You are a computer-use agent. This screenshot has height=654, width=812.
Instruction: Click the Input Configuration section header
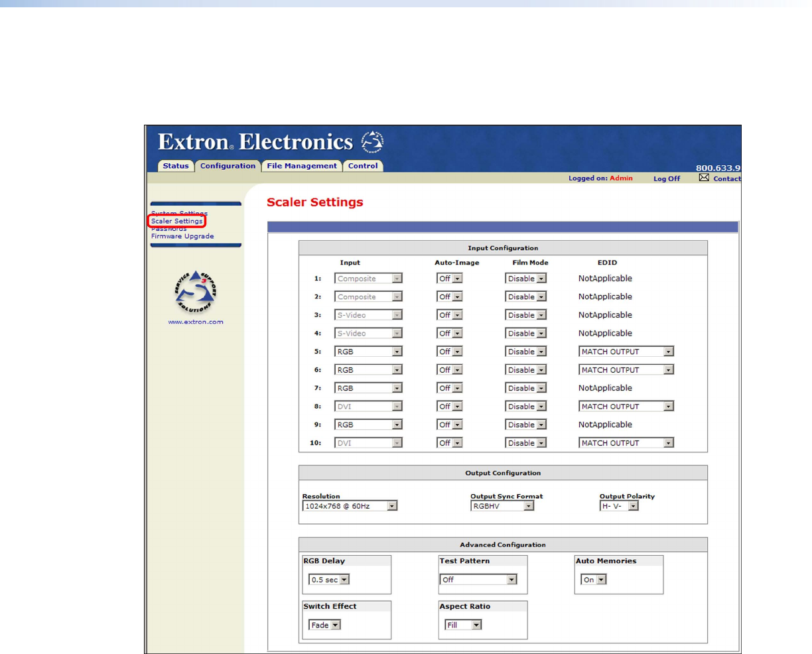tap(503, 248)
